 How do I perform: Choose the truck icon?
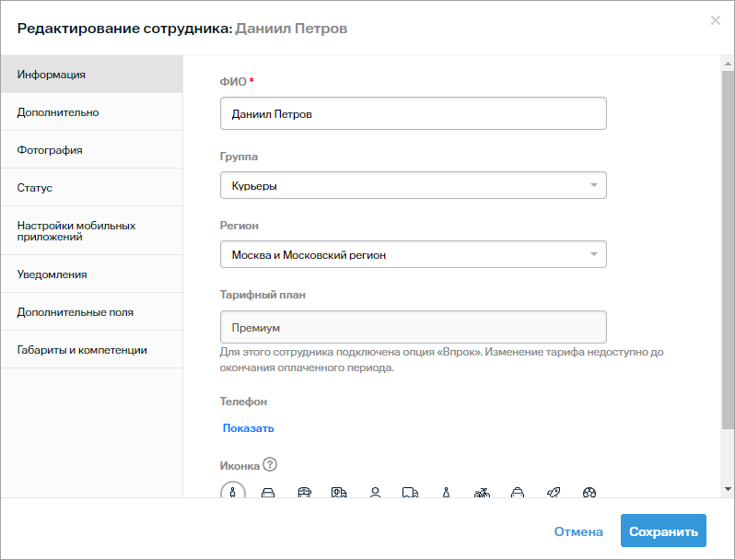tap(411, 493)
